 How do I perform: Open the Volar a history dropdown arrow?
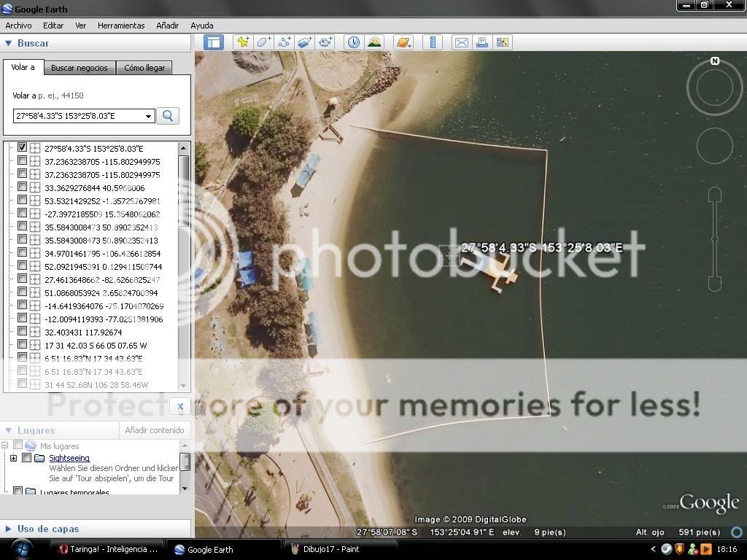(148, 116)
